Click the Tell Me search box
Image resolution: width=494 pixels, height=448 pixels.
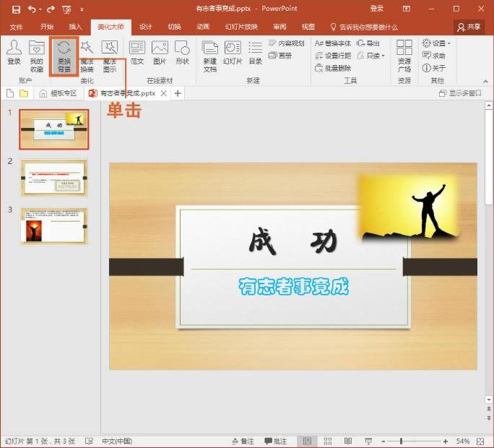(364, 27)
